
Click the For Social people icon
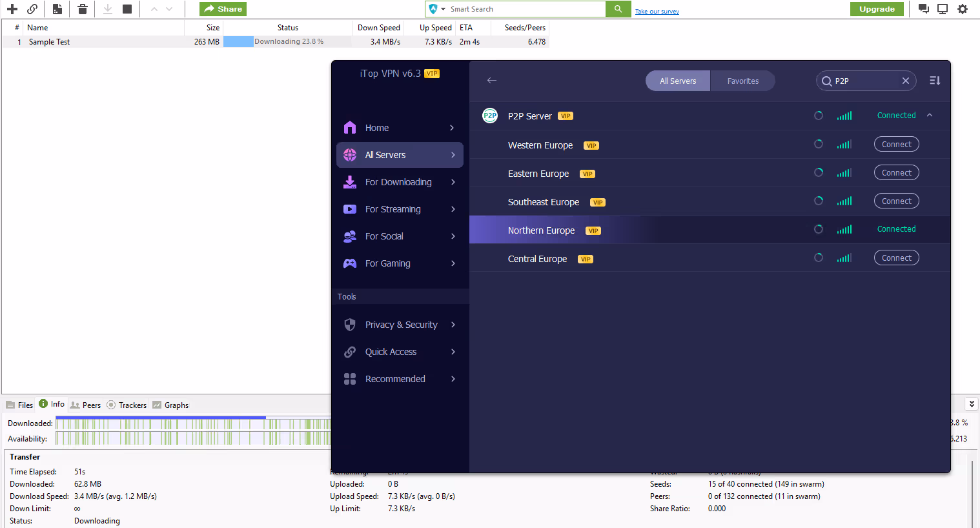click(350, 236)
